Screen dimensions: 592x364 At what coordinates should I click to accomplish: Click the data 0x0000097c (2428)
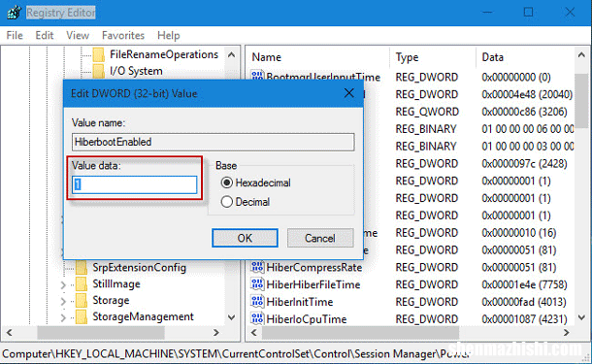click(524, 163)
